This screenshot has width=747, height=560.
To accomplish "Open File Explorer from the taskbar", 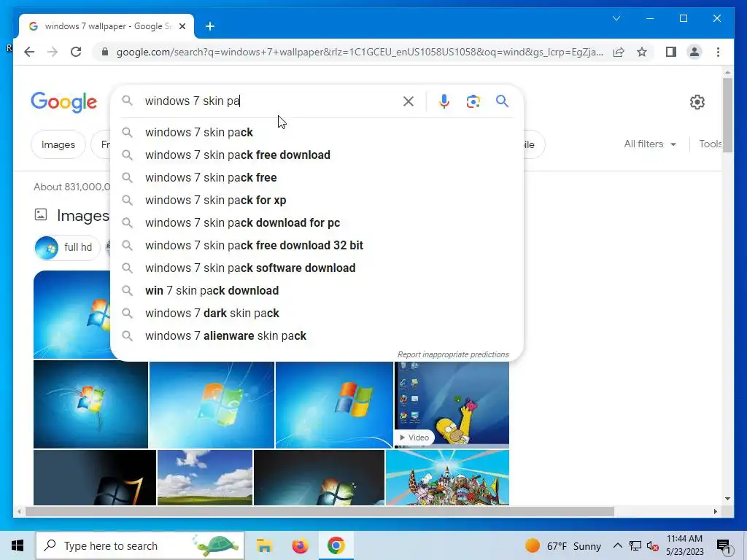I will (264, 545).
